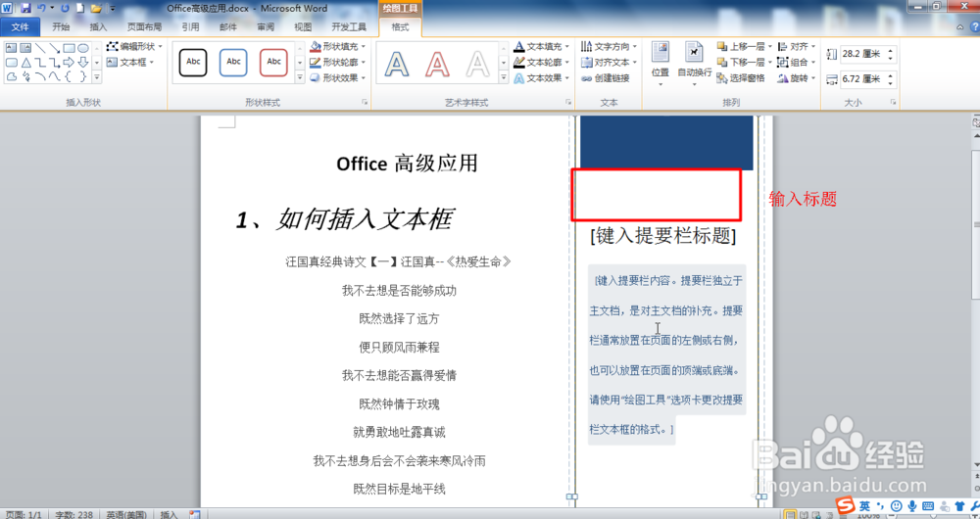Switch to the Home (开始) tab
Image resolution: width=980 pixels, height=519 pixels.
click(x=61, y=26)
